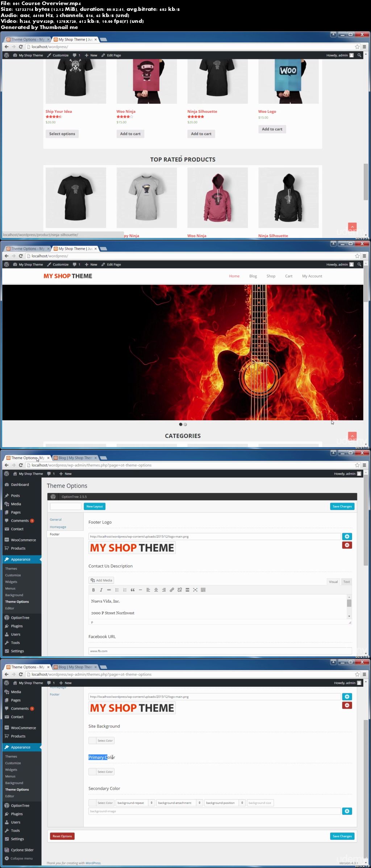The width and height of the screenshot is (371, 868).
Task: Remove link in the description editor toolbar
Action: (180, 590)
